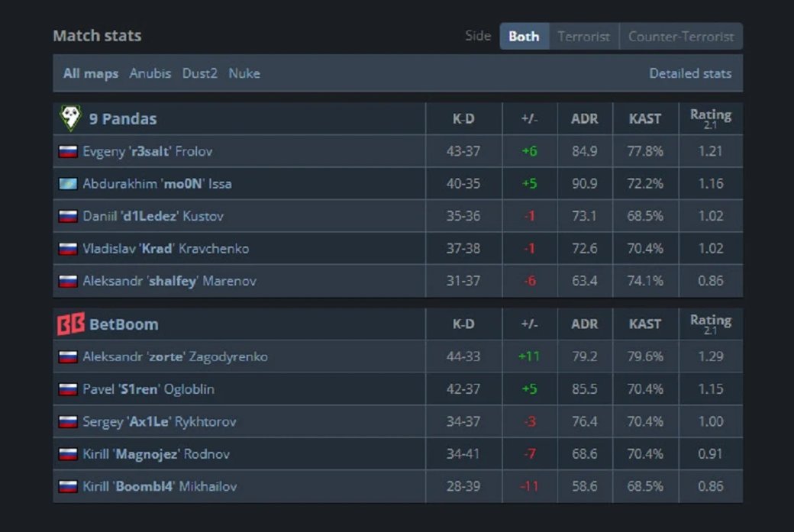Click the 9 Pandas team name

point(123,119)
